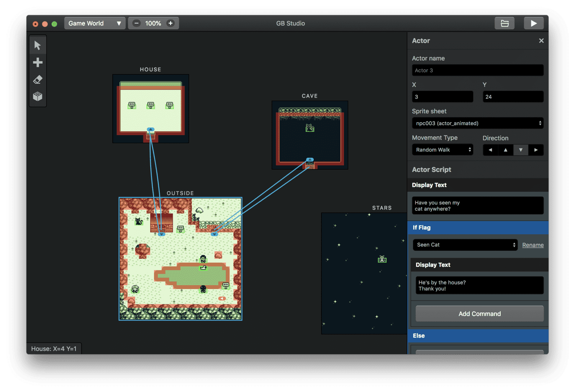Activate the eraser tool

coord(38,80)
